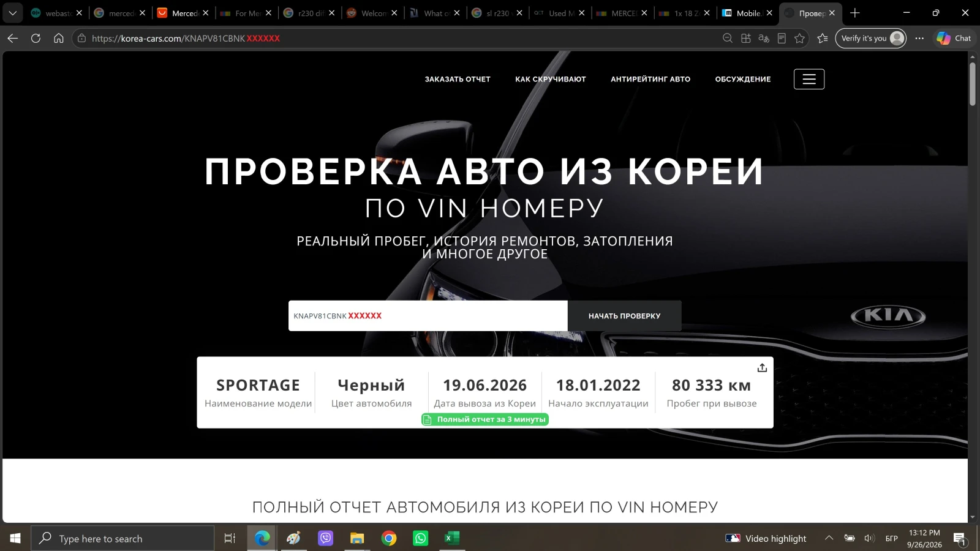The height and width of the screenshot is (551, 980).
Task: Click the battery icon in system tray
Action: pyautogui.click(x=850, y=538)
